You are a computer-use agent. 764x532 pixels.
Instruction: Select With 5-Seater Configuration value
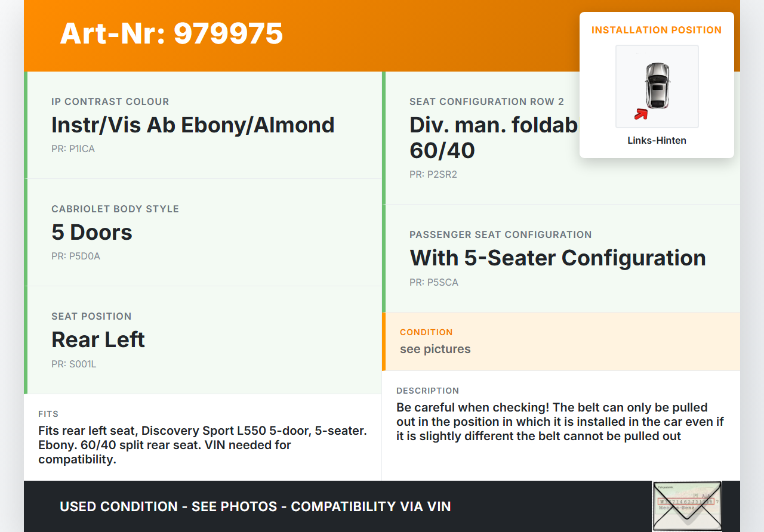(x=557, y=258)
